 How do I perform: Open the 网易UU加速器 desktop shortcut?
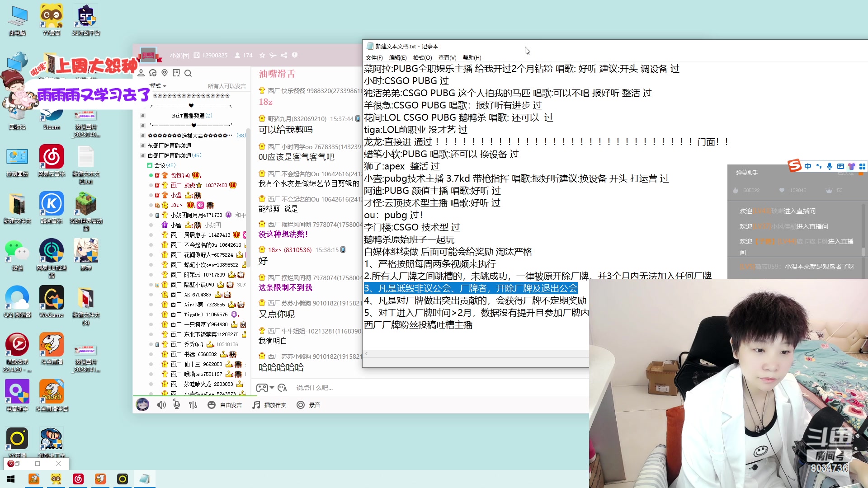coord(52,258)
